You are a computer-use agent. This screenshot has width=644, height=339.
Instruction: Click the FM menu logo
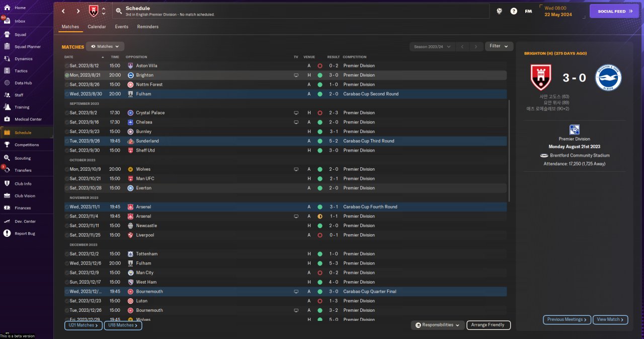528,11
